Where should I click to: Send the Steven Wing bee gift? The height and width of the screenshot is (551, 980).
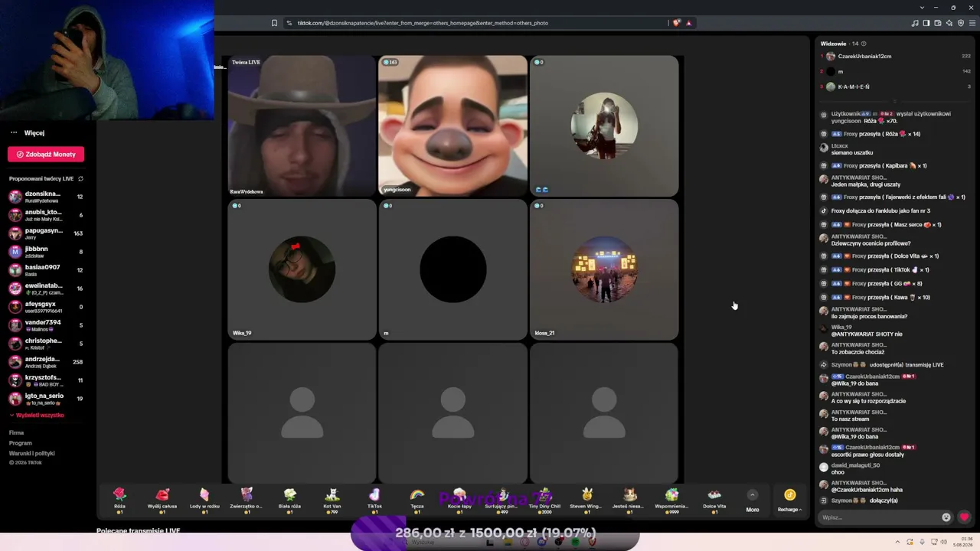pos(586,499)
